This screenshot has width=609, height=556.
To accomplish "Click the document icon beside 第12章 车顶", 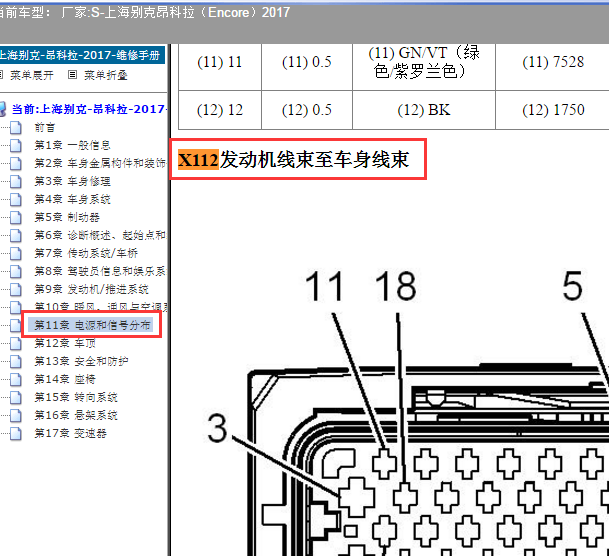I will point(16,343).
